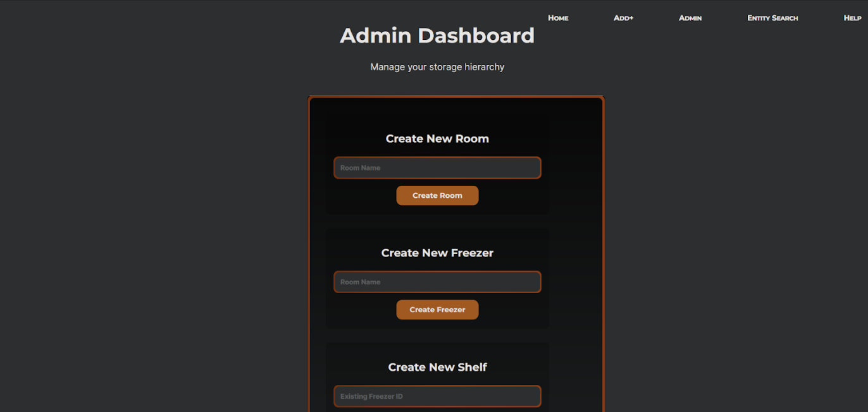Screen dimensions: 868x412
Task: Navigate to the Home page
Action: click(x=558, y=18)
